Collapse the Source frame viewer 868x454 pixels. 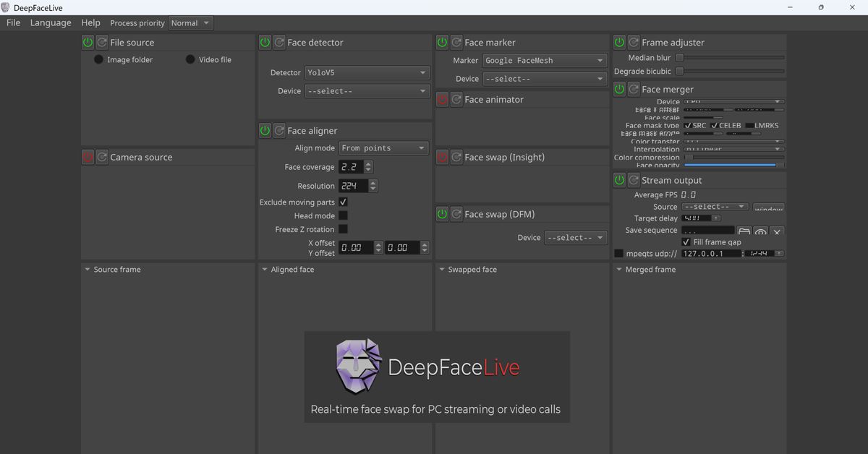(87, 270)
